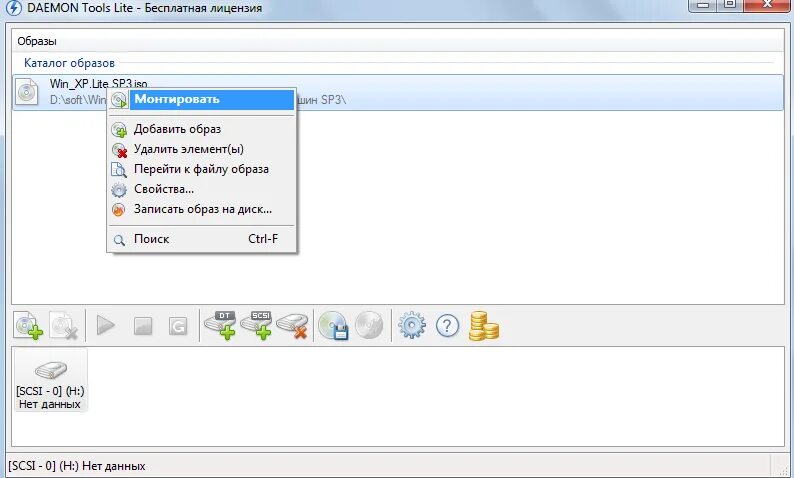Viewport: 794px width, 478px height.
Task: Select Добавить образ menu entry
Action: click(202, 129)
